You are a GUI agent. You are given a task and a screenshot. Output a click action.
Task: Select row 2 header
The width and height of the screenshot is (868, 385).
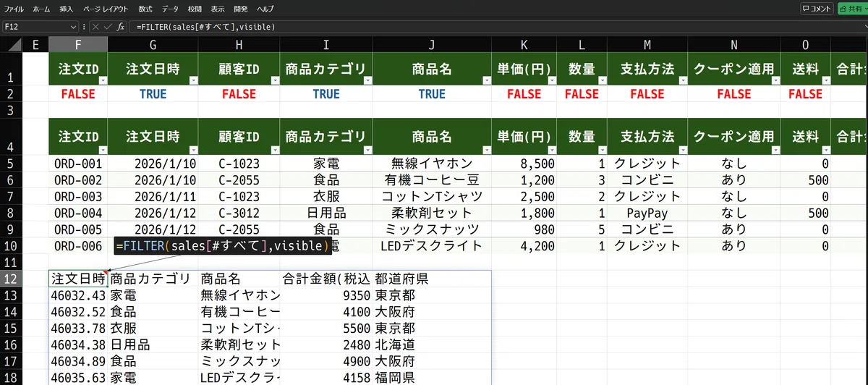point(11,94)
